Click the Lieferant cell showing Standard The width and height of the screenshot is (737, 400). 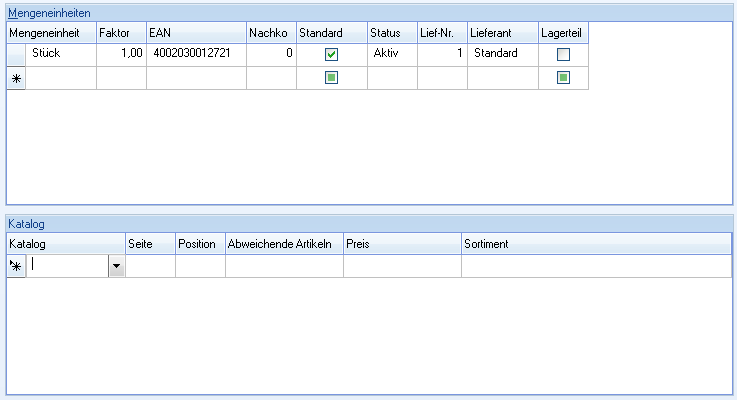[502, 54]
